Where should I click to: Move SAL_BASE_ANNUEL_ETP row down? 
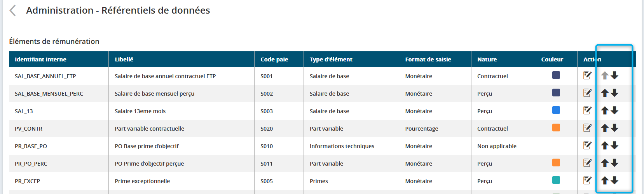614,75
